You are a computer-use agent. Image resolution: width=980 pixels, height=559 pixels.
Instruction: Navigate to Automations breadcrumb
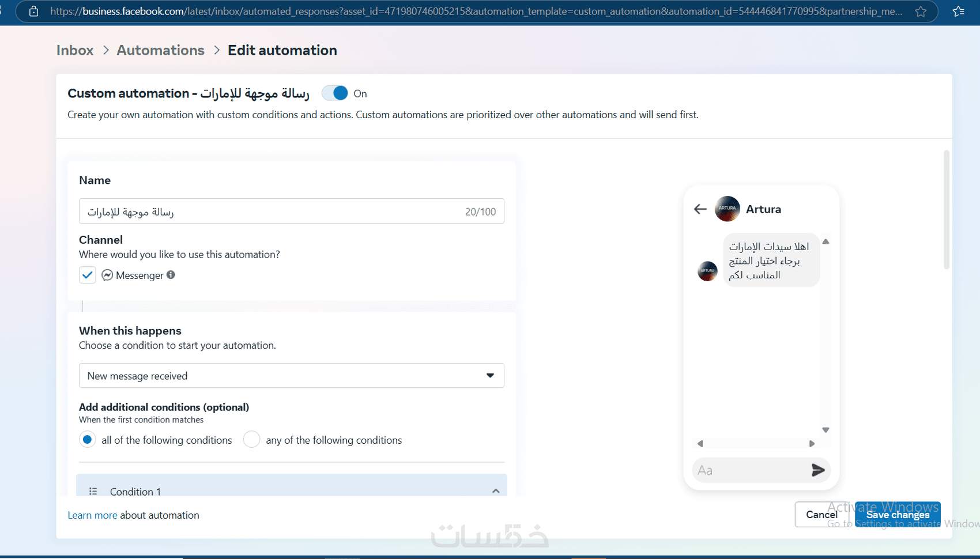point(160,50)
